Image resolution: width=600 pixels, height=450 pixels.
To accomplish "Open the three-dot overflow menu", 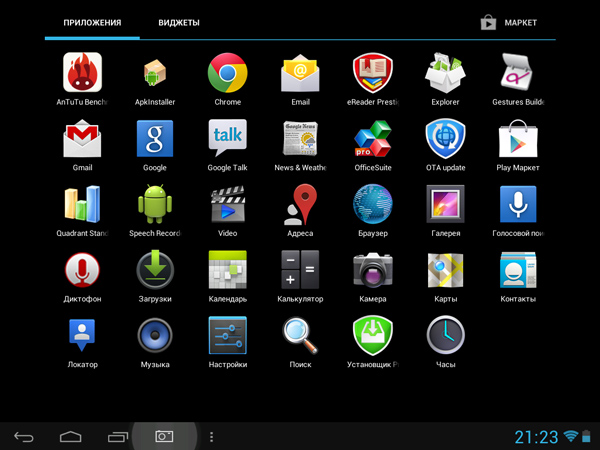I will pyautogui.click(x=212, y=437).
